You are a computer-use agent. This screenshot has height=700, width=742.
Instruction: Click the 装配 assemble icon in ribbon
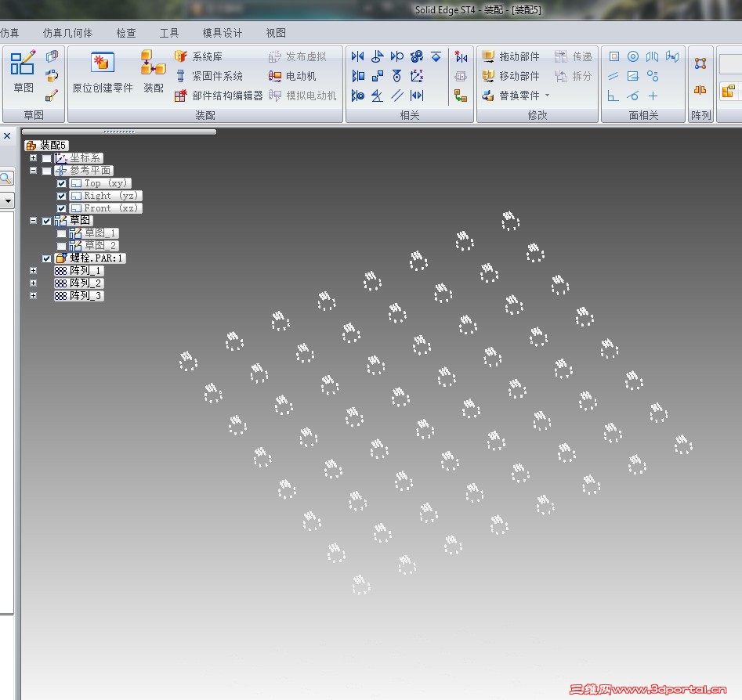coord(154,71)
